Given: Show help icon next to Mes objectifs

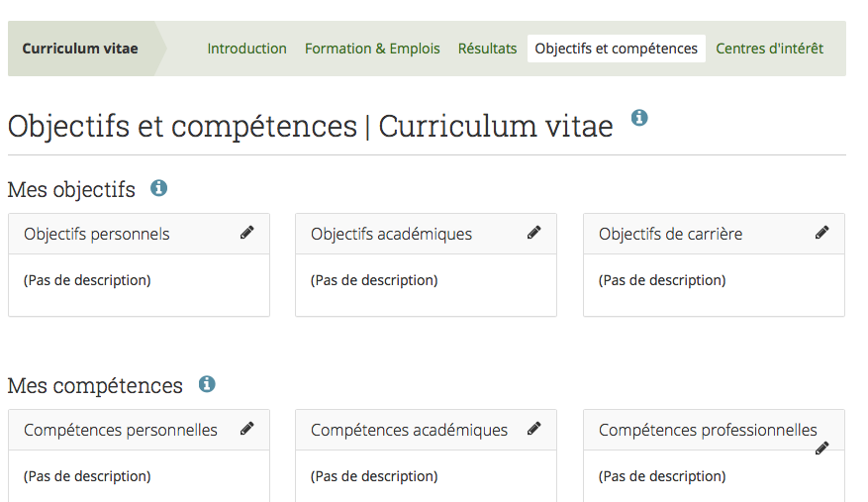Looking at the screenshot, I should tap(158, 187).
